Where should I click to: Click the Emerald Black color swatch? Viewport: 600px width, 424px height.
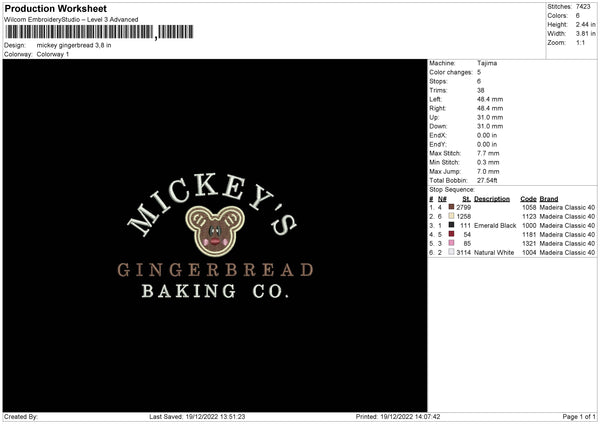(x=452, y=225)
